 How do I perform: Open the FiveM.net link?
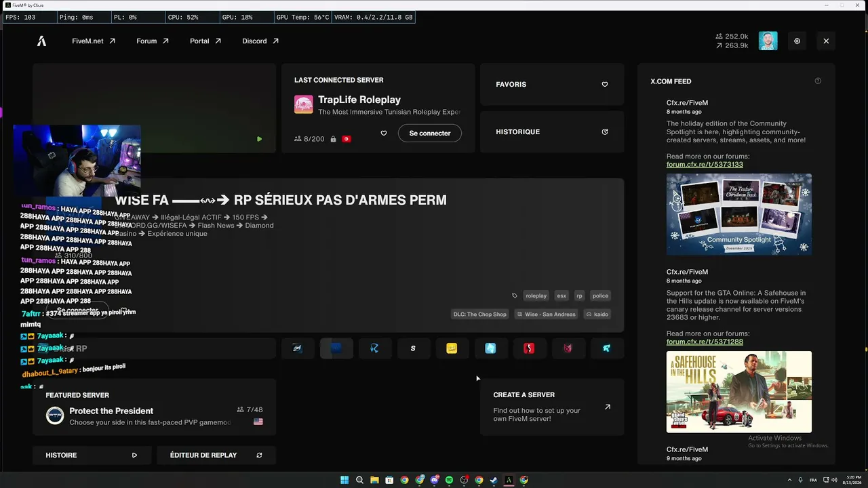tap(94, 41)
